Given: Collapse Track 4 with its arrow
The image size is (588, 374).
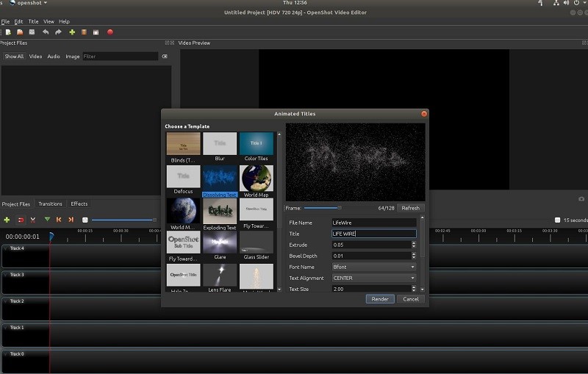Looking at the screenshot, I should (x=6, y=248).
